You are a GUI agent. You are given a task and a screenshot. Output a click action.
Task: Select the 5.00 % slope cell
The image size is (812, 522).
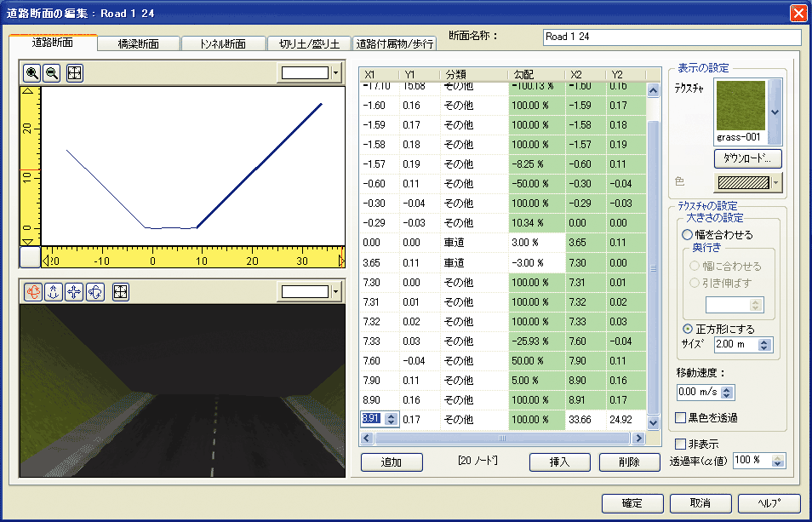537,380
